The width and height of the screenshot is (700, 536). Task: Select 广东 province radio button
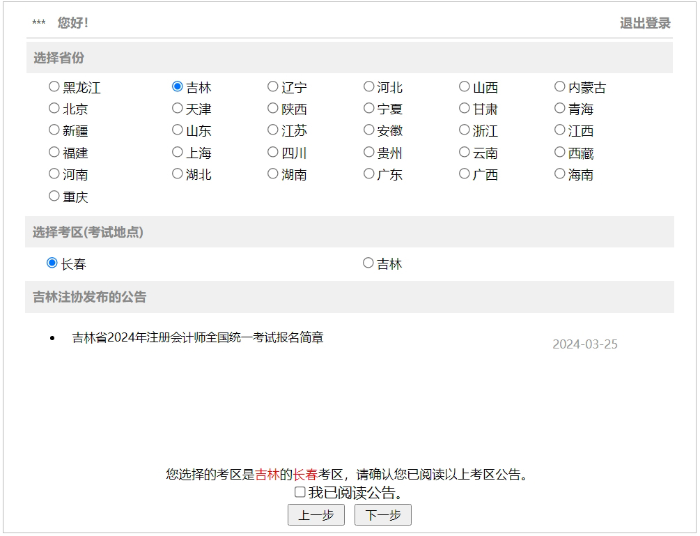coord(369,174)
